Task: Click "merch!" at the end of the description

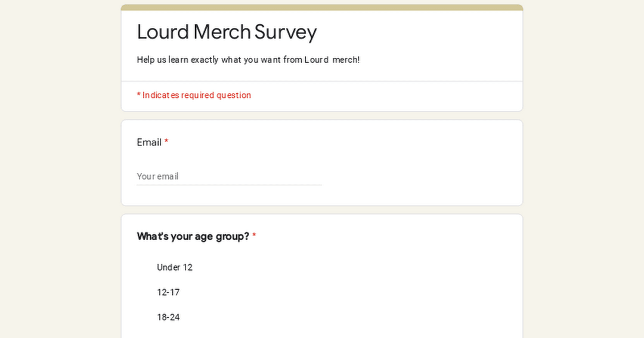Action: click(346, 60)
